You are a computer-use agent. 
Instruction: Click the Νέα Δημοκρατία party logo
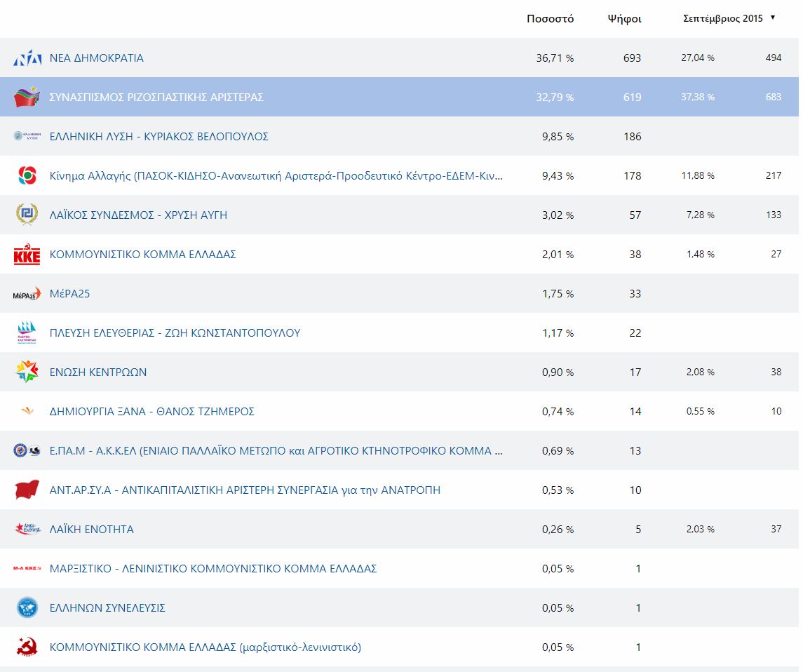(27, 58)
